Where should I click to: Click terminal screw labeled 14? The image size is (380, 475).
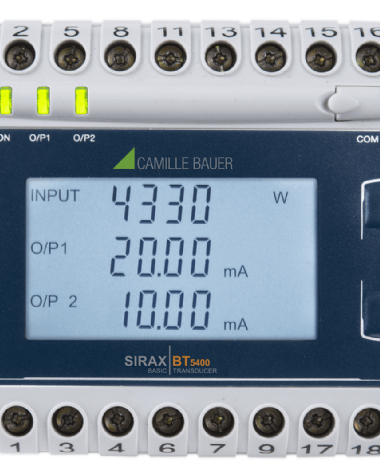[271, 57]
